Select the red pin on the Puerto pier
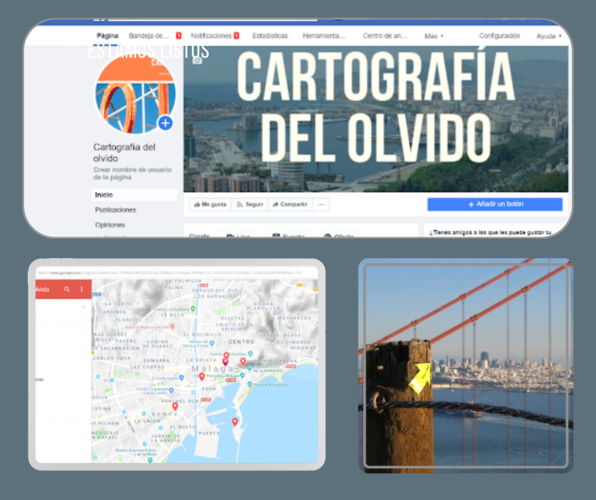The height and width of the screenshot is (500, 596). click(235, 422)
